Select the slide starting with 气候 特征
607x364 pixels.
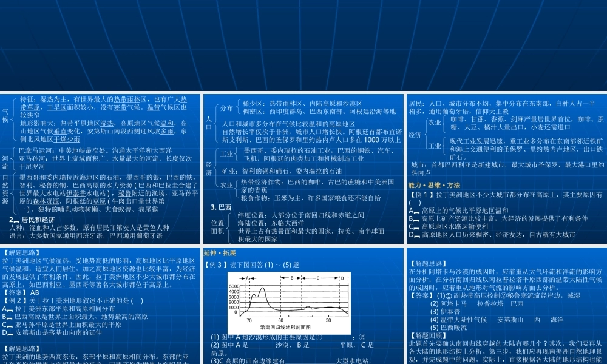point(100,169)
